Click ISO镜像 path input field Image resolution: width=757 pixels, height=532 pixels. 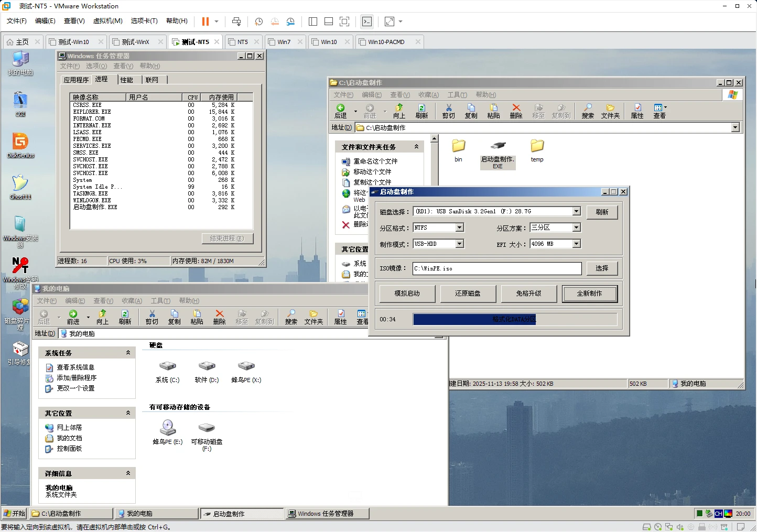[x=497, y=268]
